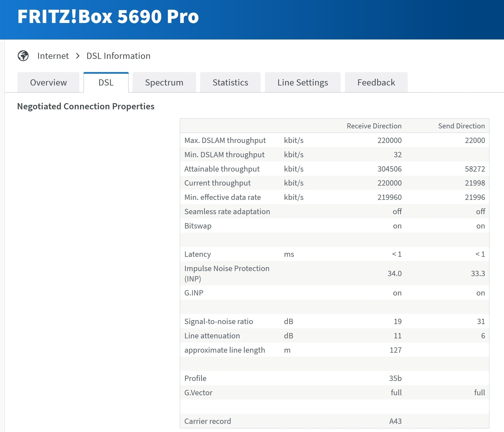Image resolution: width=504 pixels, height=432 pixels.
Task: Select the Carrier record label
Action: tap(208, 421)
